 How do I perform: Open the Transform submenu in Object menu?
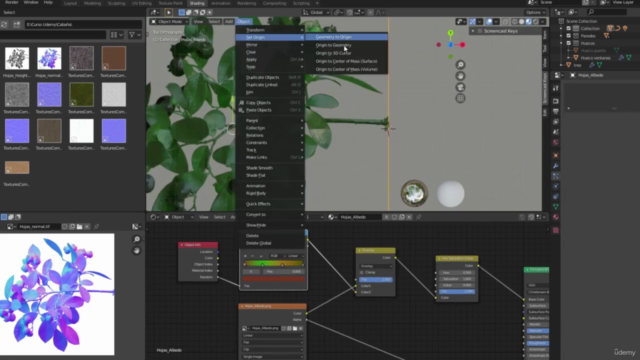click(270, 30)
